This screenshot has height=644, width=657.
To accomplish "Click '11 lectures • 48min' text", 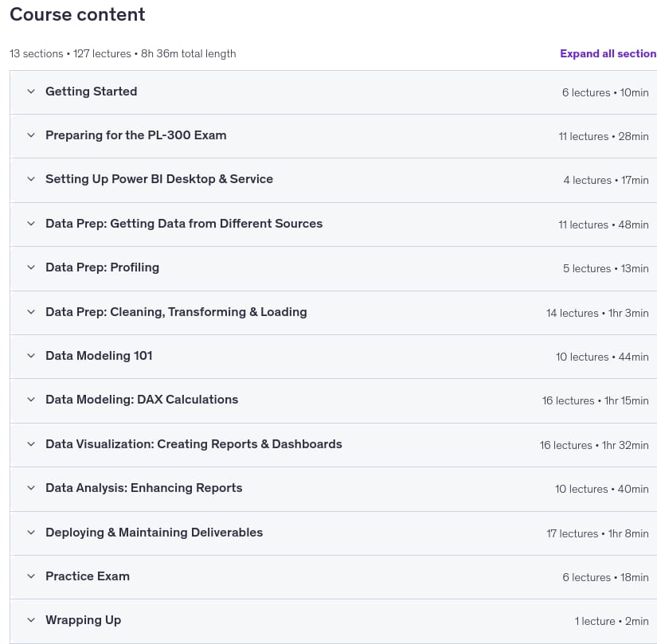I will [604, 224].
